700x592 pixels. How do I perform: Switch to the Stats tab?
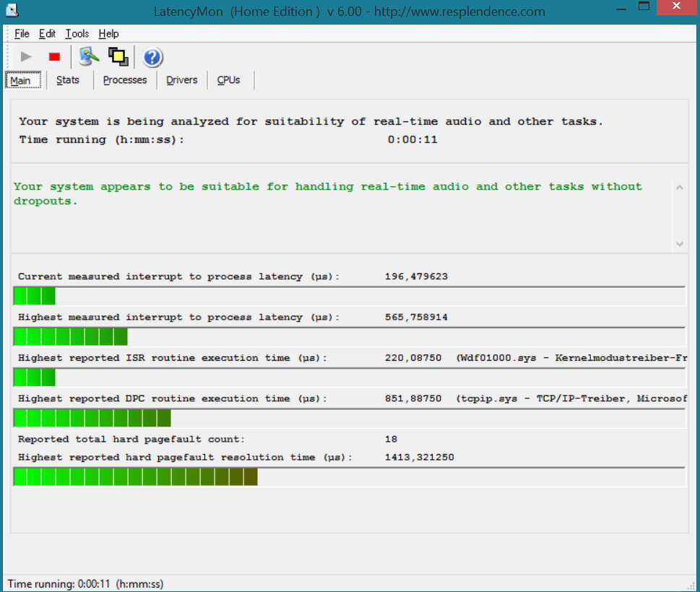(x=68, y=80)
